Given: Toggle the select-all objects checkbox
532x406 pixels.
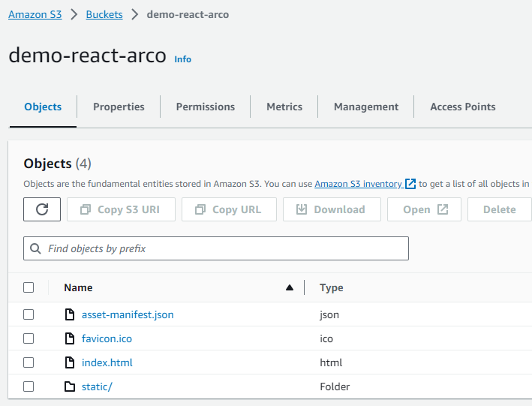Looking at the screenshot, I should 29,287.
